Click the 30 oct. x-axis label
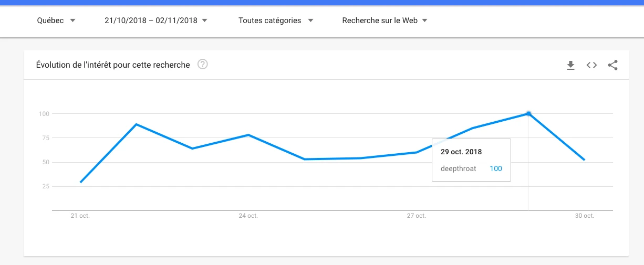 click(584, 216)
